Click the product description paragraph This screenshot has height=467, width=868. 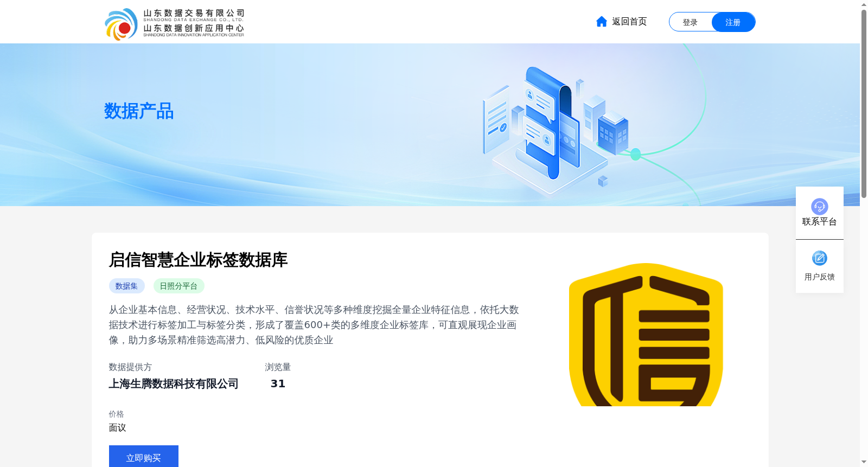(314, 325)
